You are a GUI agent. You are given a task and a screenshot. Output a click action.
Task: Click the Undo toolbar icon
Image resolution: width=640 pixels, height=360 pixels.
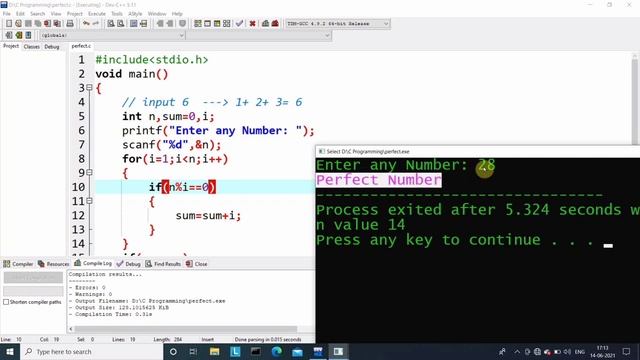[x=86, y=24]
